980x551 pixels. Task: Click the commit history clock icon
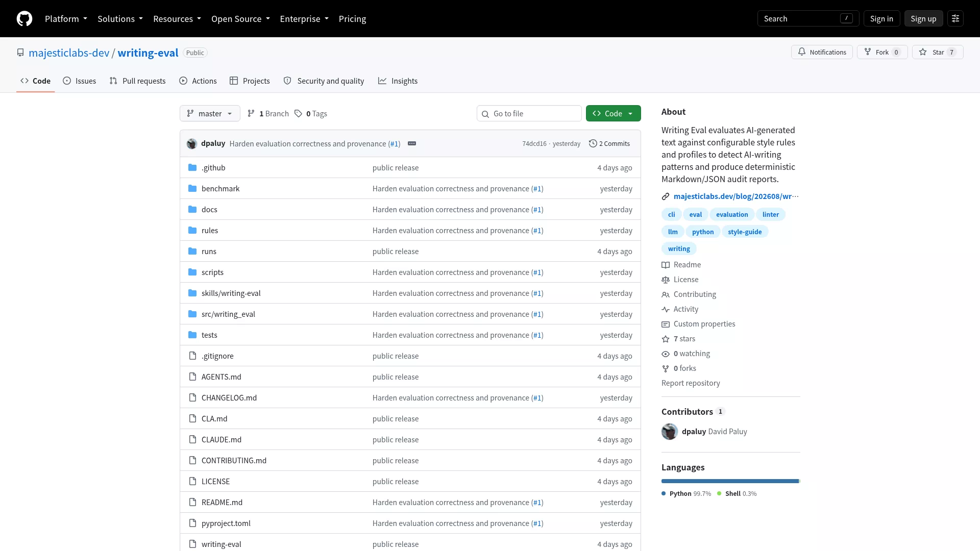pyautogui.click(x=593, y=144)
